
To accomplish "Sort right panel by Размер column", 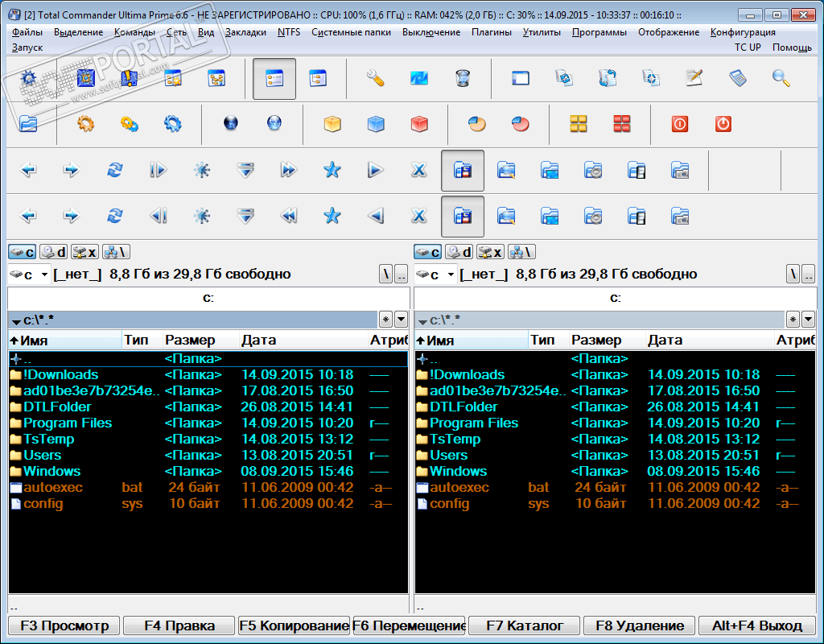I will [x=607, y=341].
